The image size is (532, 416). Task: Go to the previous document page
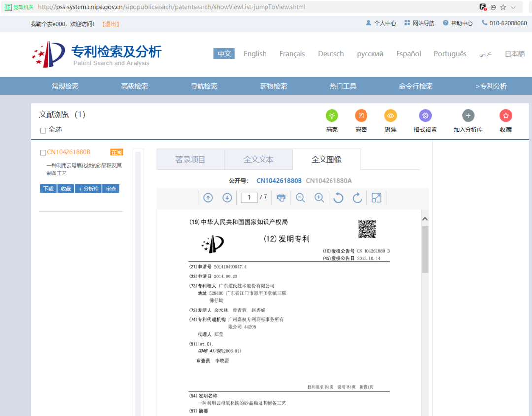coord(208,197)
